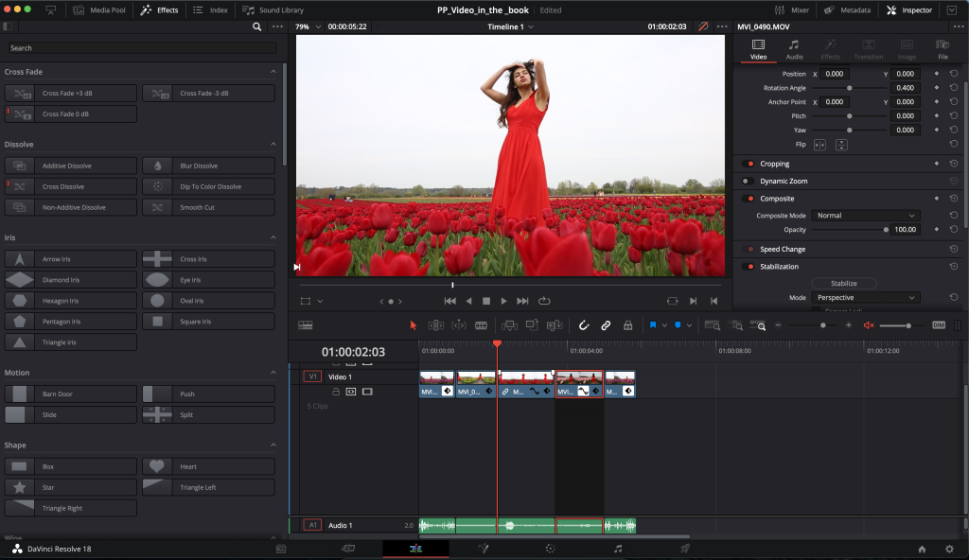Click the Custom Zoom icon
969x560 pixels.
pyautogui.click(x=758, y=325)
